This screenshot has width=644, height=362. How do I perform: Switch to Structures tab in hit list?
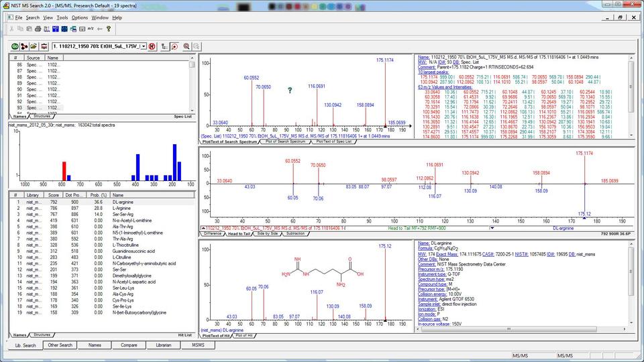[x=42, y=335]
